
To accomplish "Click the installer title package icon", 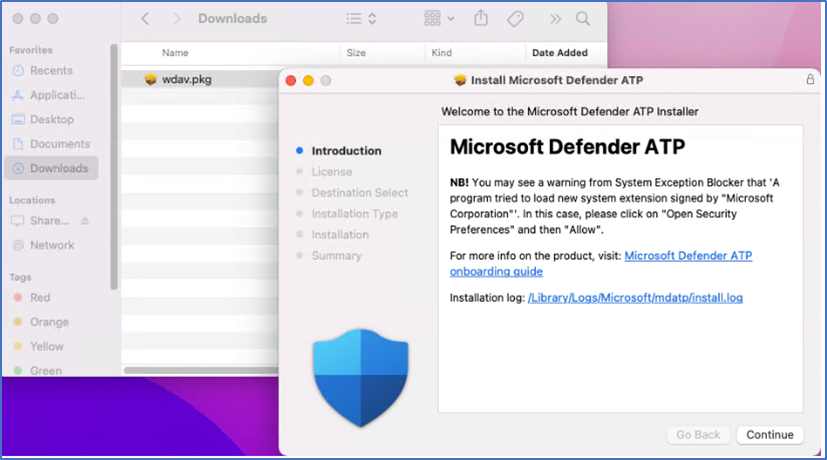I will click(460, 80).
